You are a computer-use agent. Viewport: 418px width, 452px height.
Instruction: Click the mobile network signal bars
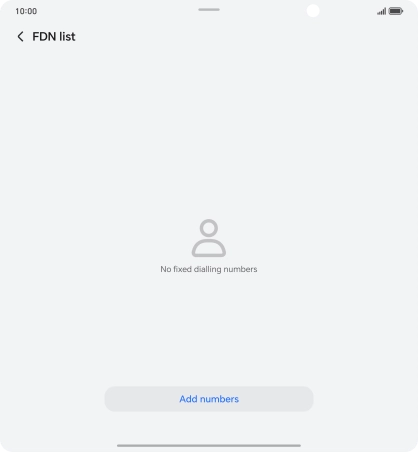(x=382, y=11)
